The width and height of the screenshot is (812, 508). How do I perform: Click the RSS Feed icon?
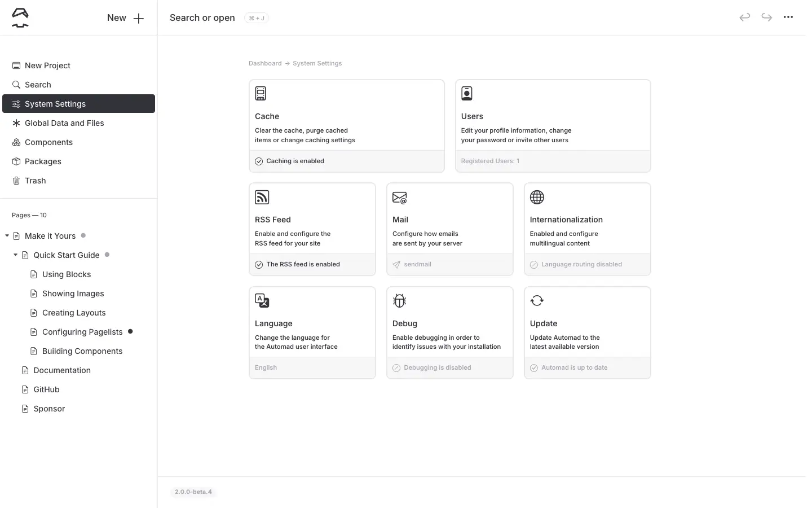262,197
